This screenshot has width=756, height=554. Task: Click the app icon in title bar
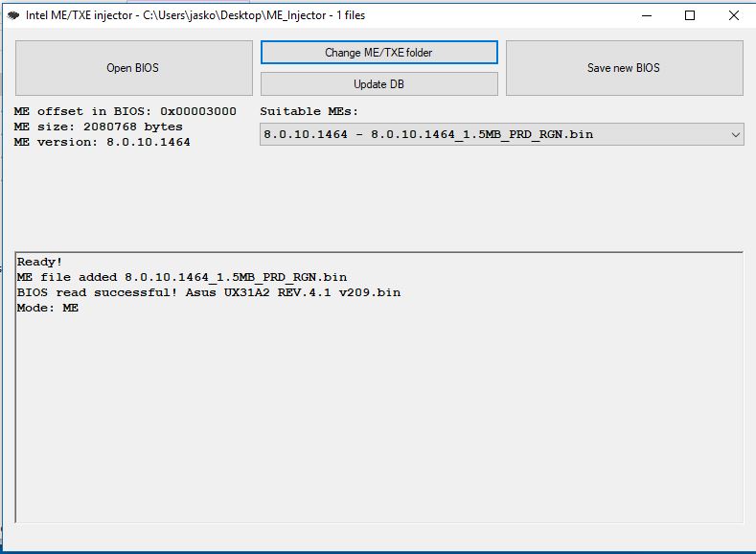13,15
